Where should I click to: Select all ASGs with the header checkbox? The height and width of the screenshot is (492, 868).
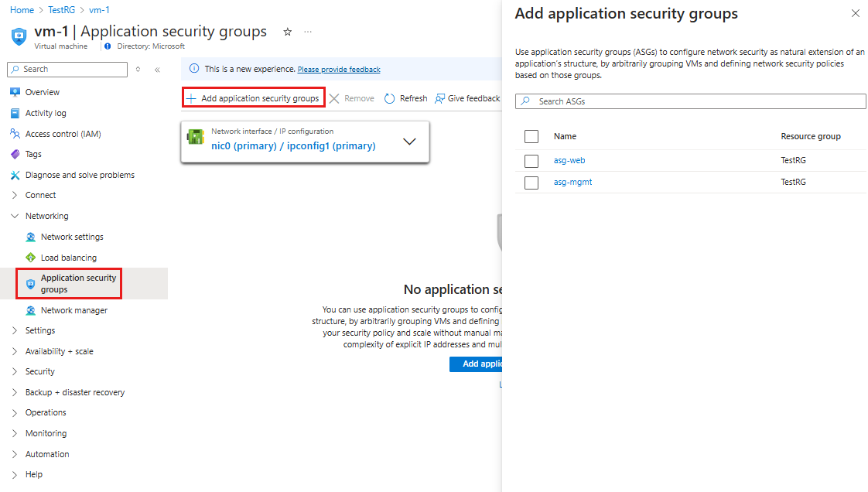(x=531, y=136)
